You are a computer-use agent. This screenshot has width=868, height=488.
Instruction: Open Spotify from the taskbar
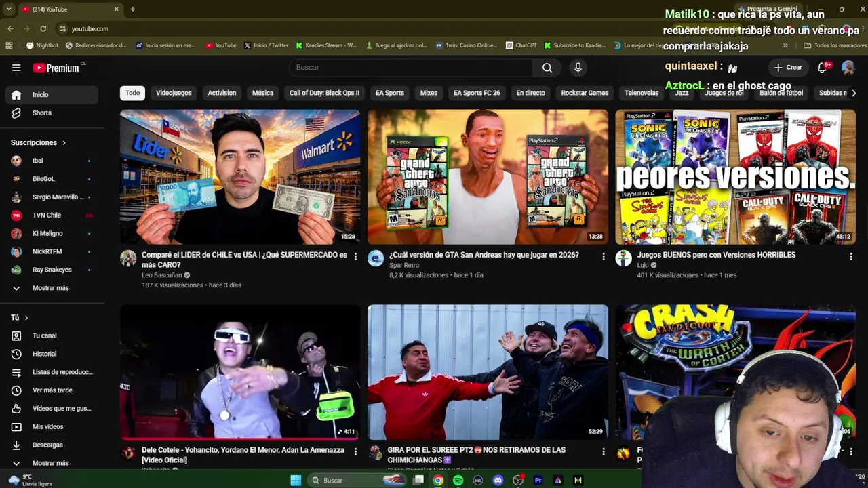tap(458, 481)
